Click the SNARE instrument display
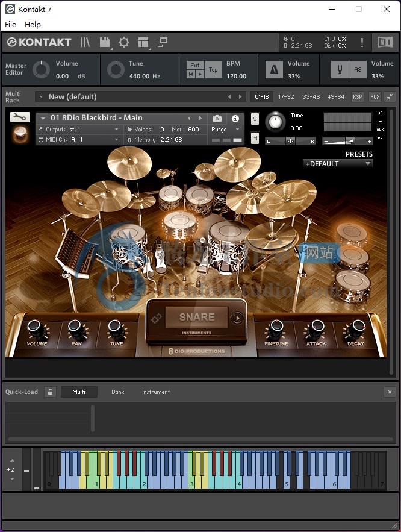 (x=197, y=317)
